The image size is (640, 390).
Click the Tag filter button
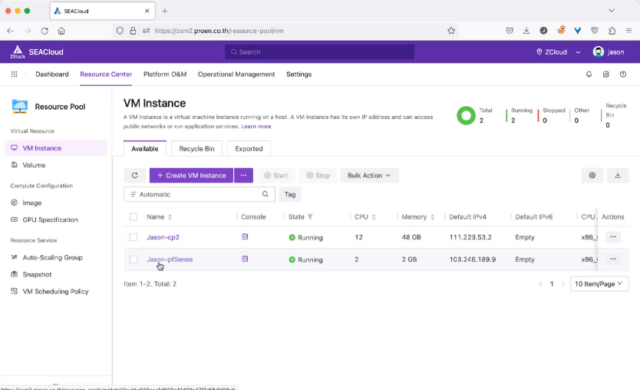290,194
